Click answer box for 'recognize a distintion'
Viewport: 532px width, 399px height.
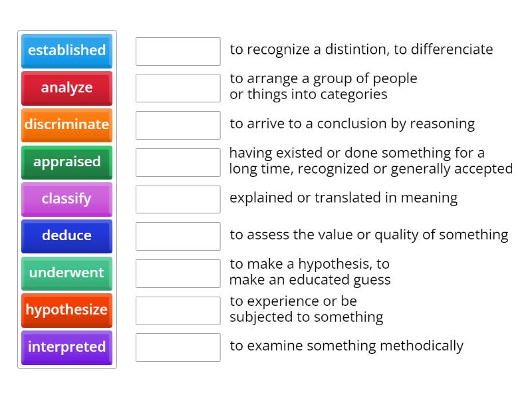pyautogui.click(x=178, y=51)
